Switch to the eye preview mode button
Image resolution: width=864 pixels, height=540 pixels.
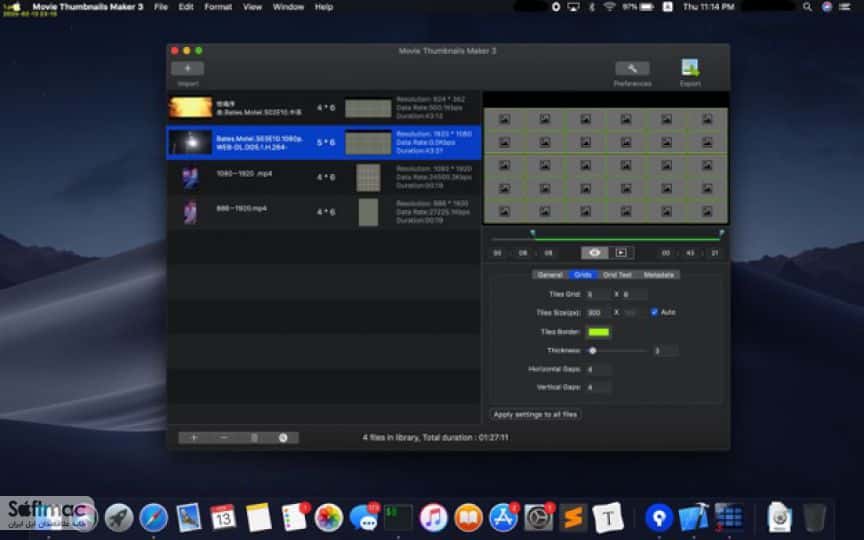click(x=595, y=252)
